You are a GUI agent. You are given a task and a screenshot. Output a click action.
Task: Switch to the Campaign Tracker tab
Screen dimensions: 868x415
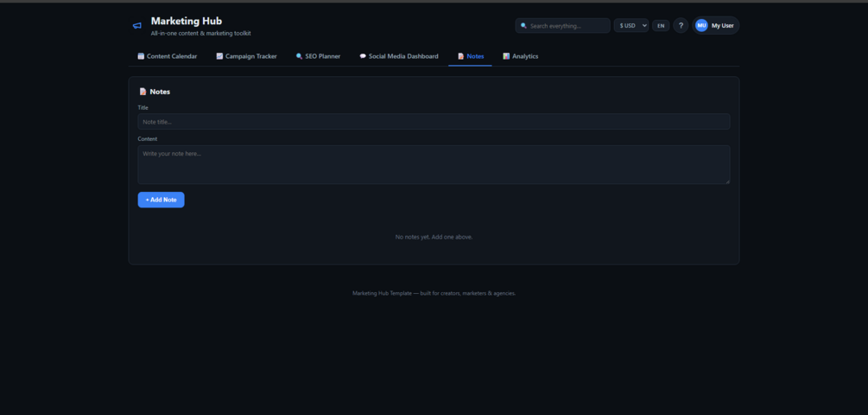(x=247, y=56)
